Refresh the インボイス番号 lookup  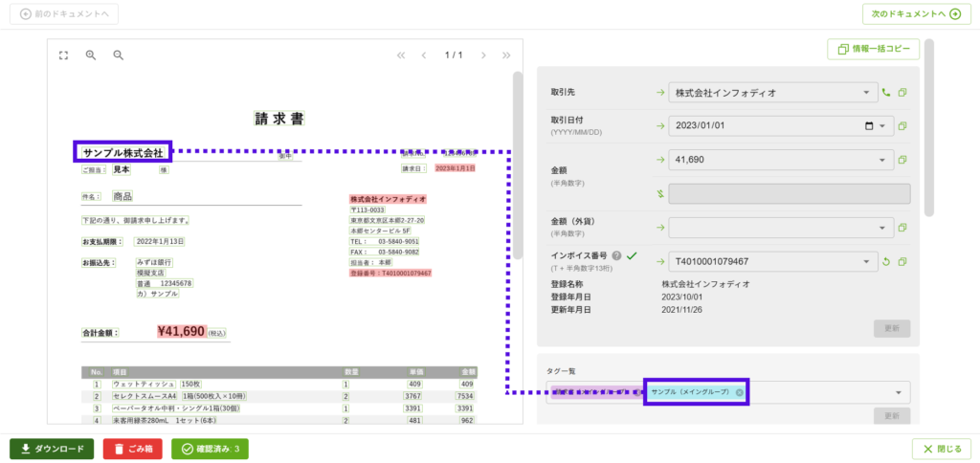[x=886, y=261]
